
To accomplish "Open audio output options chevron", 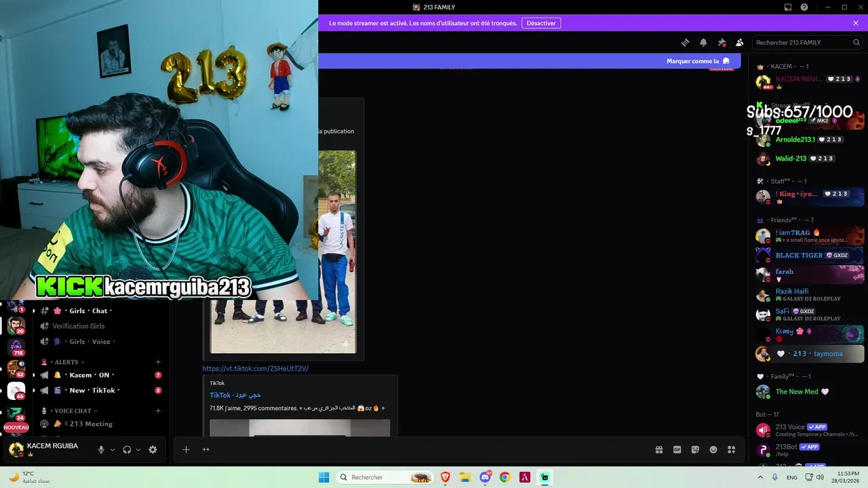I will 138,449.
